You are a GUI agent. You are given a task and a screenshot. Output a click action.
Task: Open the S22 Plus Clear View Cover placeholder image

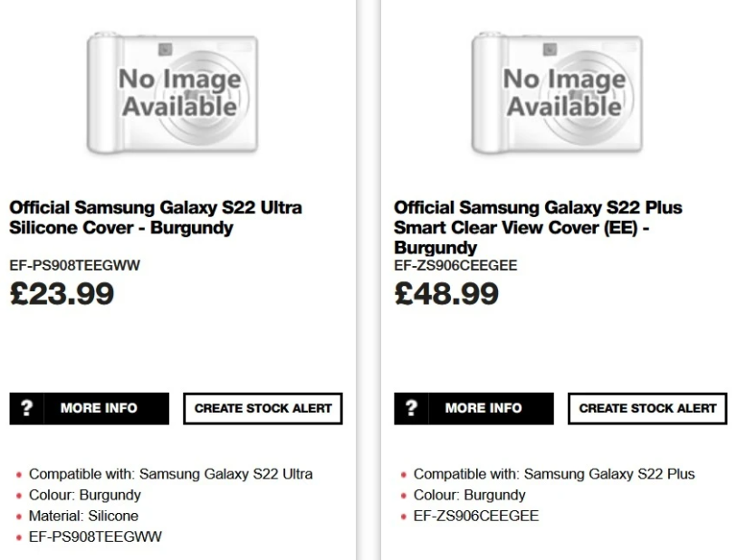(x=556, y=92)
